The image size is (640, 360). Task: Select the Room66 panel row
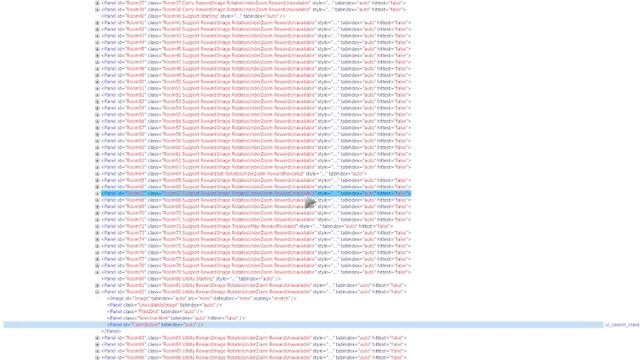pos(256,187)
